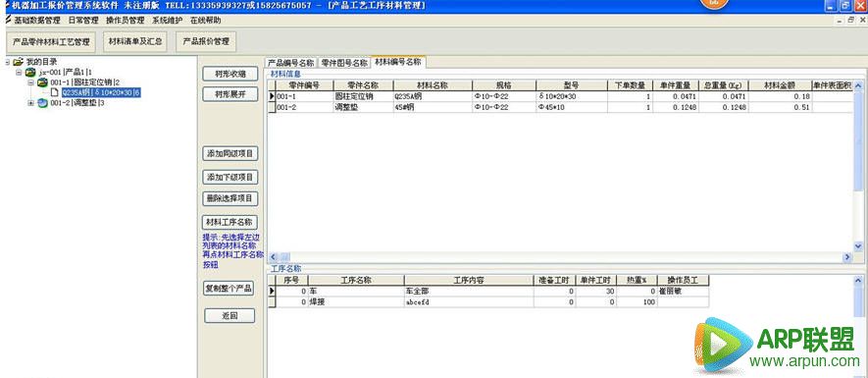Collapse the jx-001 product tree node
Image resolution: width=868 pixels, height=378 pixels.
click(19, 72)
